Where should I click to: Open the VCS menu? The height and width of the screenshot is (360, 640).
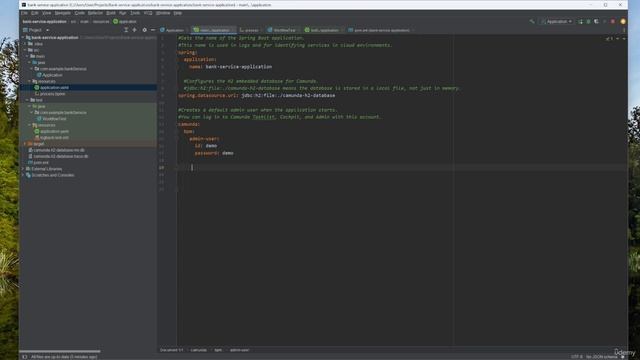(x=148, y=13)
